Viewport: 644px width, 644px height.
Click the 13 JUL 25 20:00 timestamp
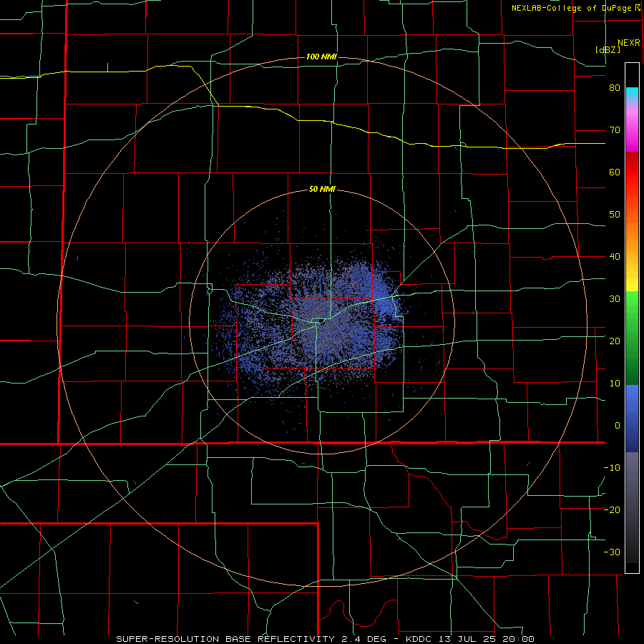[x=486, y=639]
